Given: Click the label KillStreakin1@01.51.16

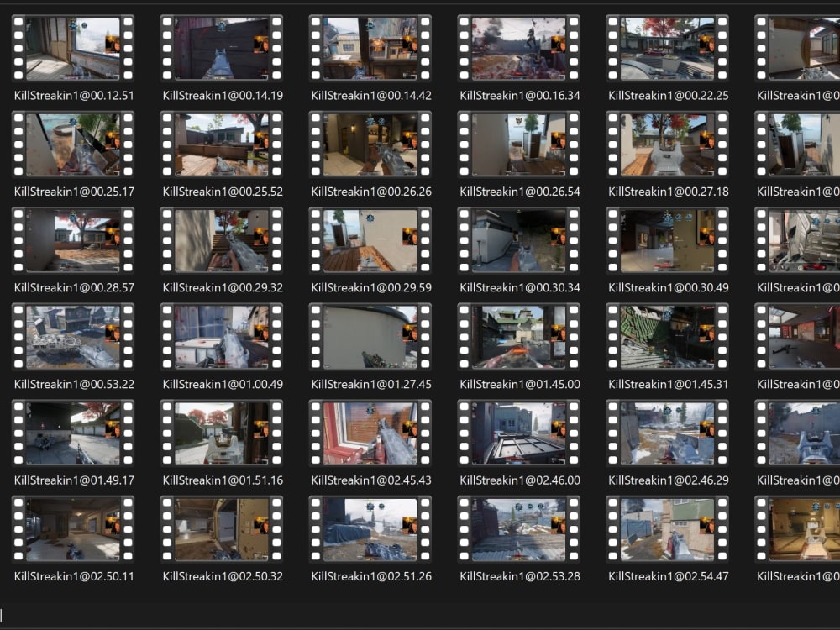Looking at the screenshot, I should click(x=223, y=480).
